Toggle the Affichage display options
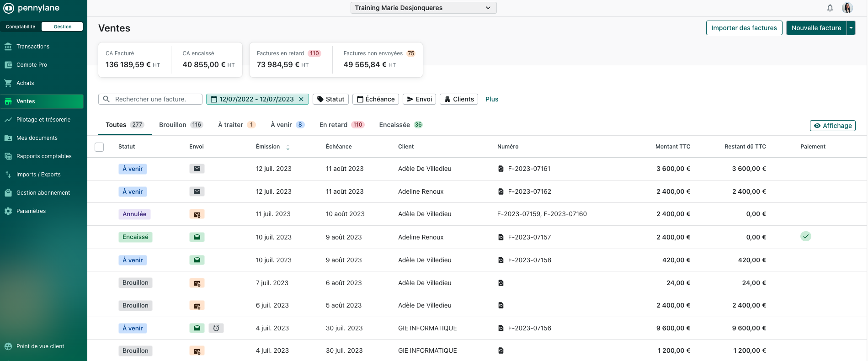868x361 pixels. pyautogui.click(x=832, y=126)
